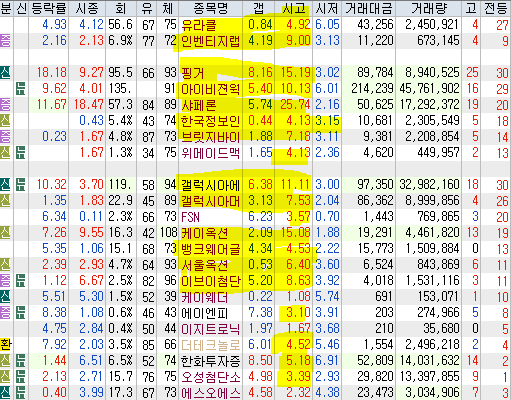Click the news icon in the 위메이드맥 row
The image size is (511, 400).
(21, 153)
